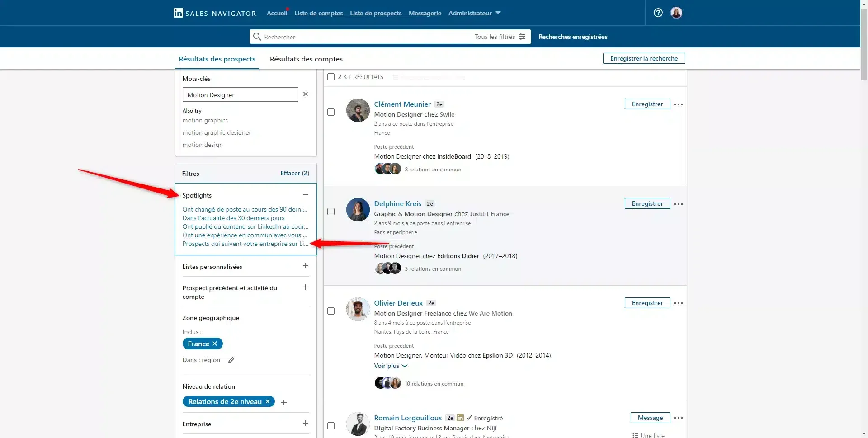The width and height of the screenshot is (868, 438).
Task: Select spotlight Prospects qui suivent votre entreprise
Action: pyautogui.click(x=245, y=244)
